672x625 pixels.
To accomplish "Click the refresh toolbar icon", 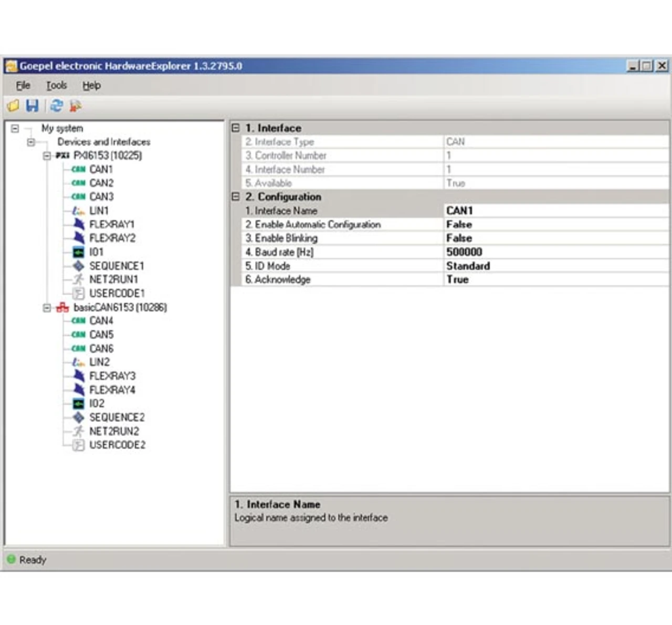I will [56, 106].
